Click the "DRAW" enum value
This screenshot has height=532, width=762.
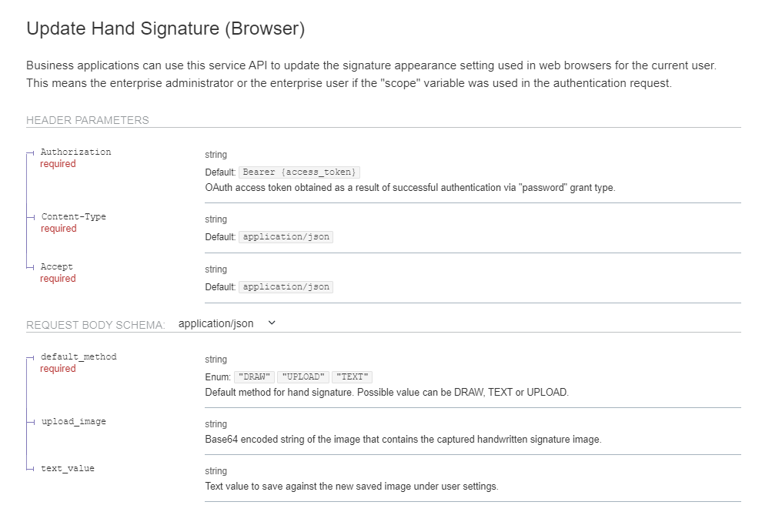pos(254,376)
